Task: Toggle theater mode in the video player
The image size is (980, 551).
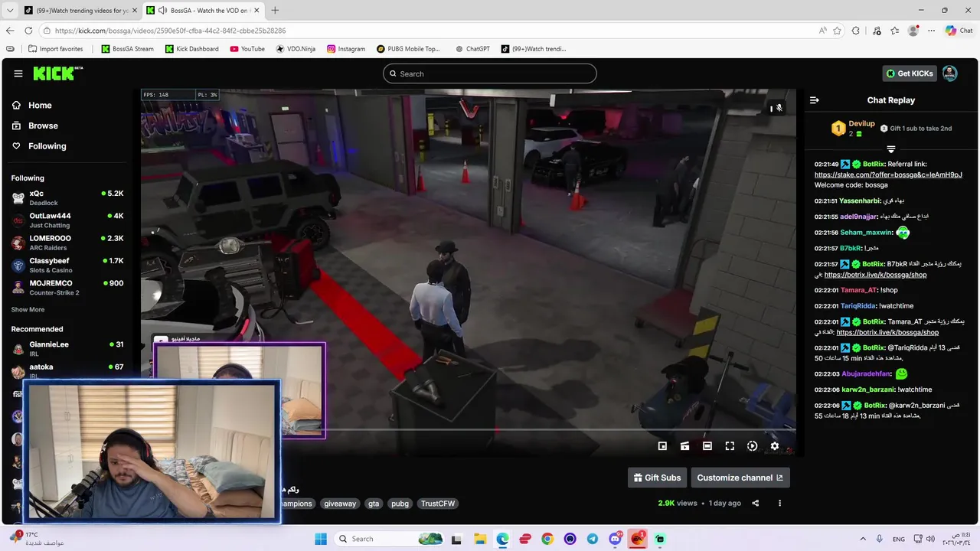Action: point(707,446)
